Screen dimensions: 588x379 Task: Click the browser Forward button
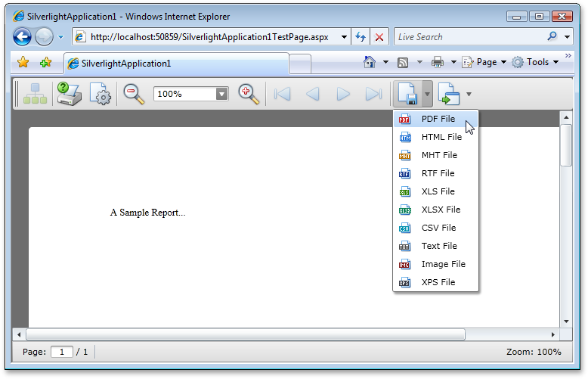45,37
